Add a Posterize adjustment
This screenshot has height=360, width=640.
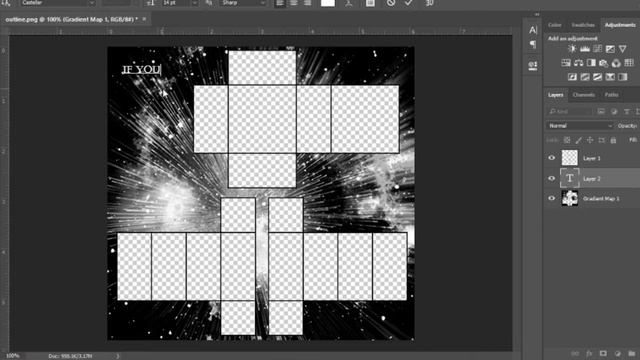585,77
